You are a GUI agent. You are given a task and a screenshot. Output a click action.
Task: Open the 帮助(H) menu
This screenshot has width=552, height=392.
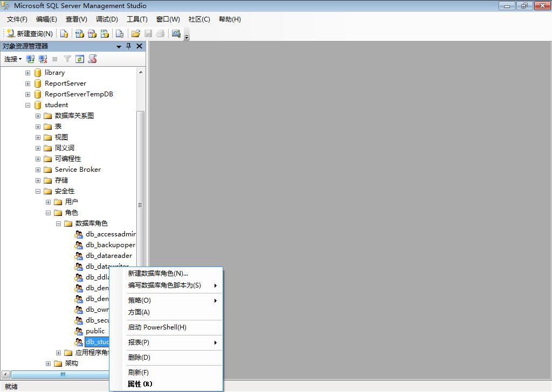tap(230, 19)
